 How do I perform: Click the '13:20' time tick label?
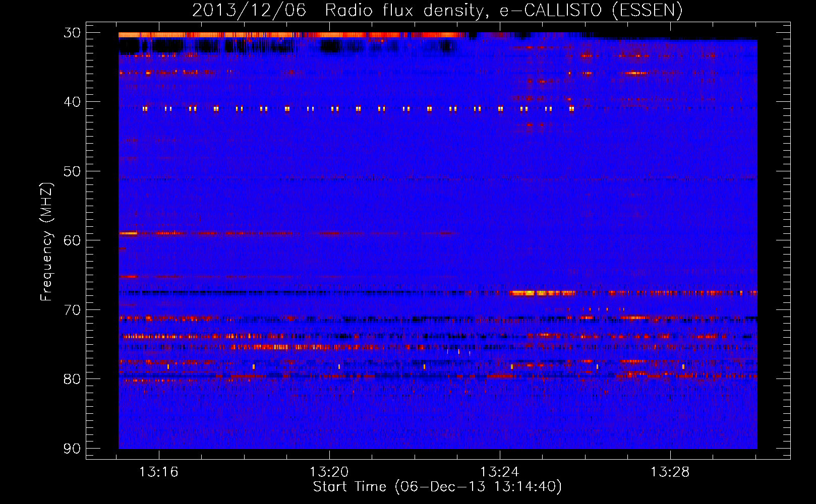coord(329,472)
